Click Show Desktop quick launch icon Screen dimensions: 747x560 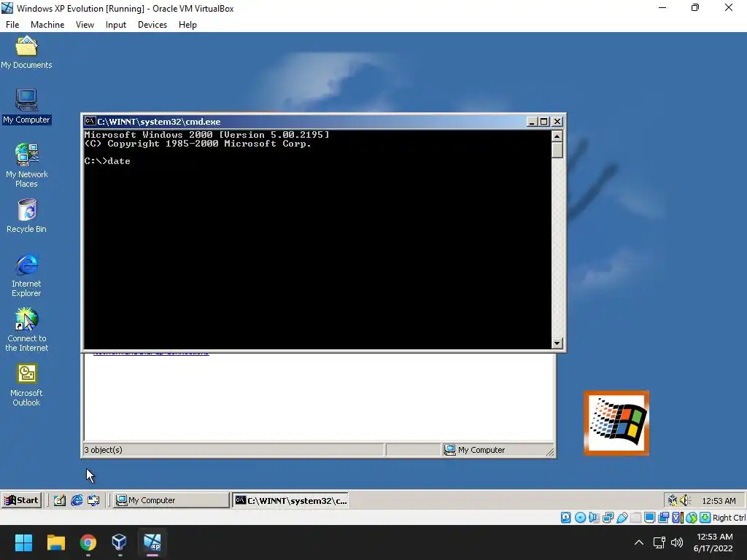point(60,500)
